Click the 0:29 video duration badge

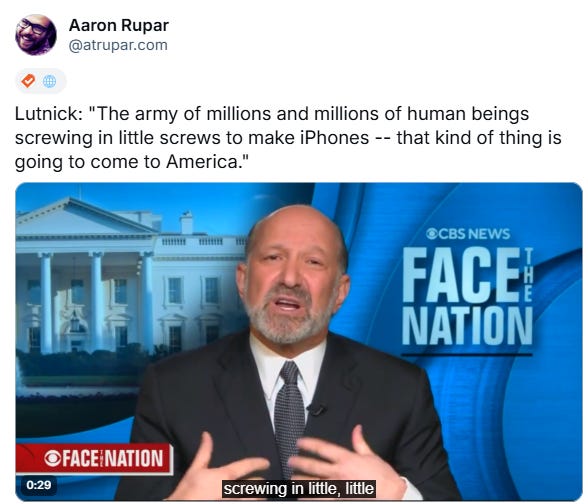(x=39, y=485)
